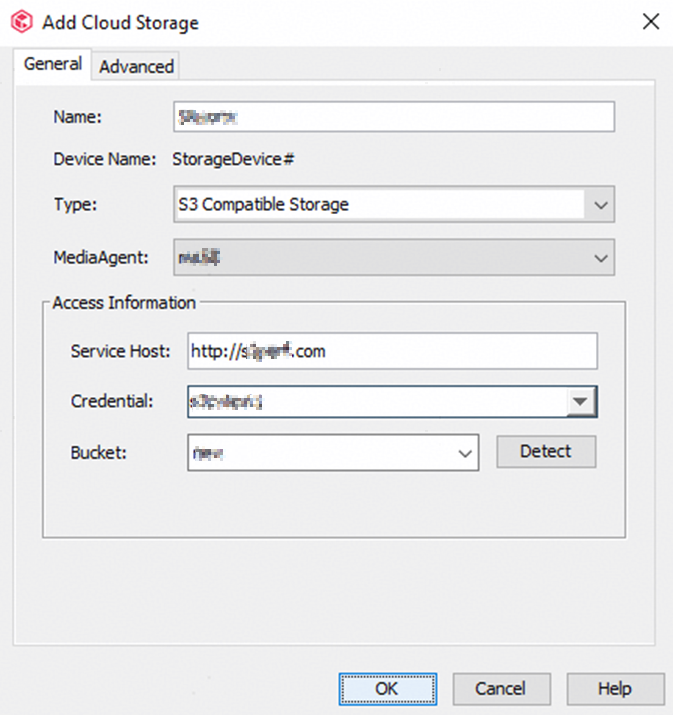
Task: Click the StorageDevice# device name text
Action: (x=231, y=158)
